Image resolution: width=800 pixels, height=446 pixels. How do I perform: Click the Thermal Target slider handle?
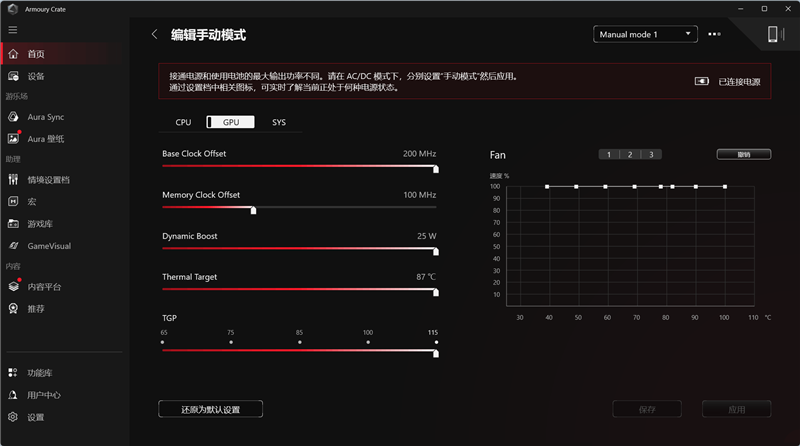coord(436,292)
